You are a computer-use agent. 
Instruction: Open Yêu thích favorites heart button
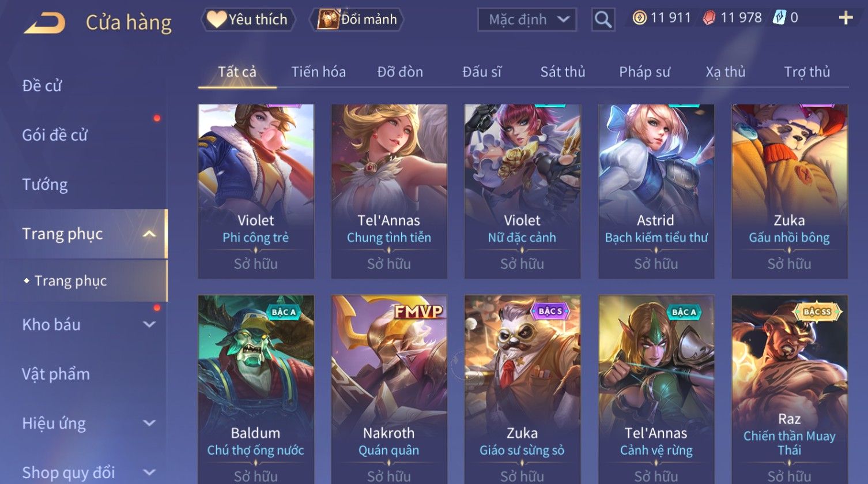pyautogui.click(x=248, y=20)
